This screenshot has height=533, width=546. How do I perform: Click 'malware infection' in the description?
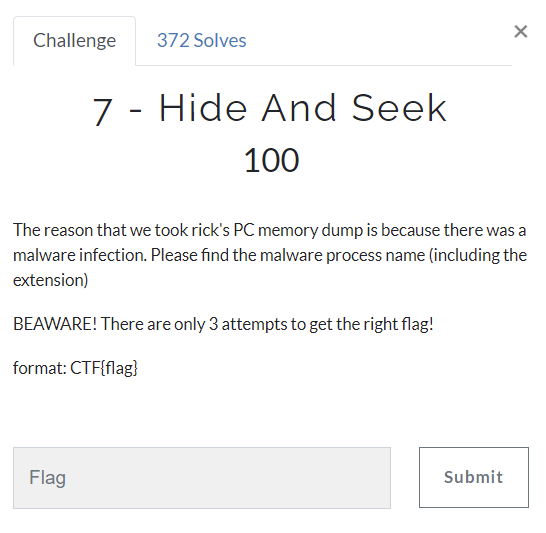pyautogui.click(x=80, y=255)
